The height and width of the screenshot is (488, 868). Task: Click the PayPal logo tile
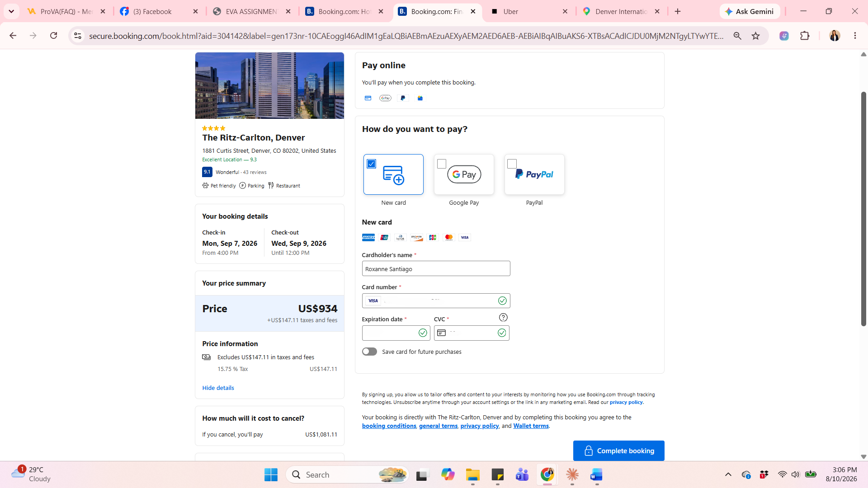(534, 174)
